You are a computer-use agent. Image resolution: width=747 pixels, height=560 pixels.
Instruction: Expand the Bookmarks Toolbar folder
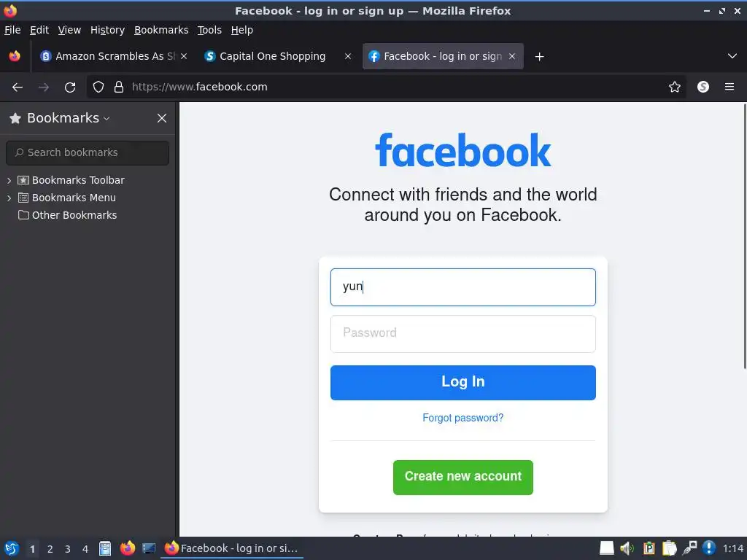pyautogui.click(x=9, y=181)
